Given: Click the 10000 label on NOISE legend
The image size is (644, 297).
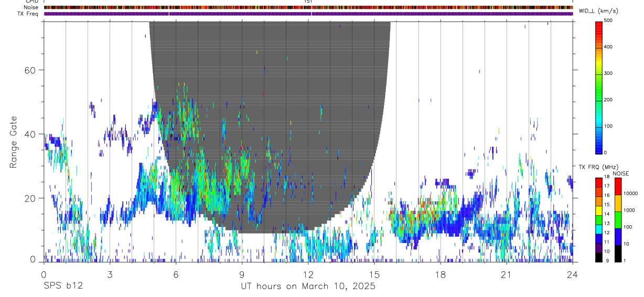Looking at the screenshot, I should [x=630, y=193].
